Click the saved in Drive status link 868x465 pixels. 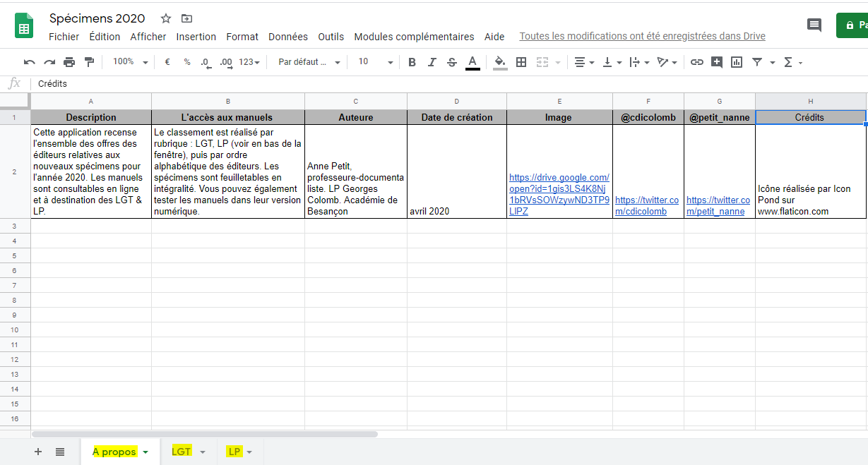[643, 36]
